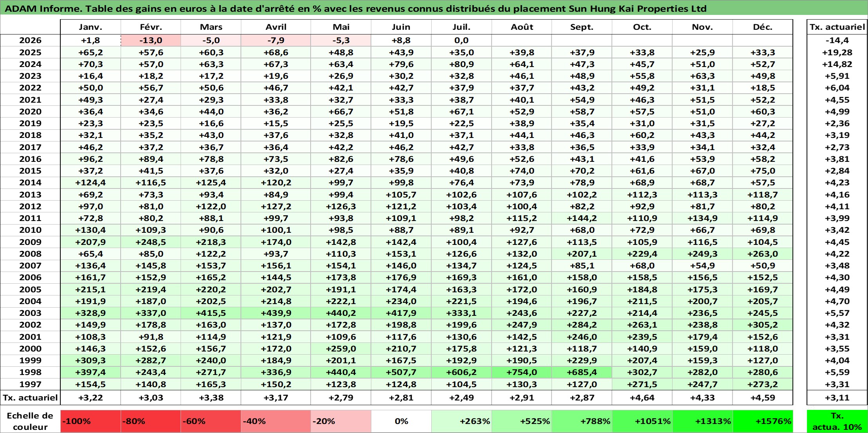Select the +263,0 cell in 2008 Déc.

[763, 254]
